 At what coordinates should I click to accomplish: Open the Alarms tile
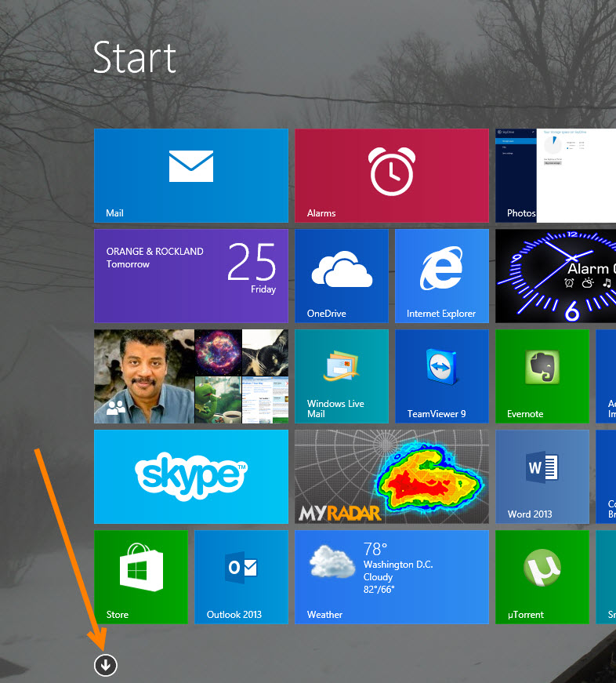pyautogui.click(x=392, y=176)
